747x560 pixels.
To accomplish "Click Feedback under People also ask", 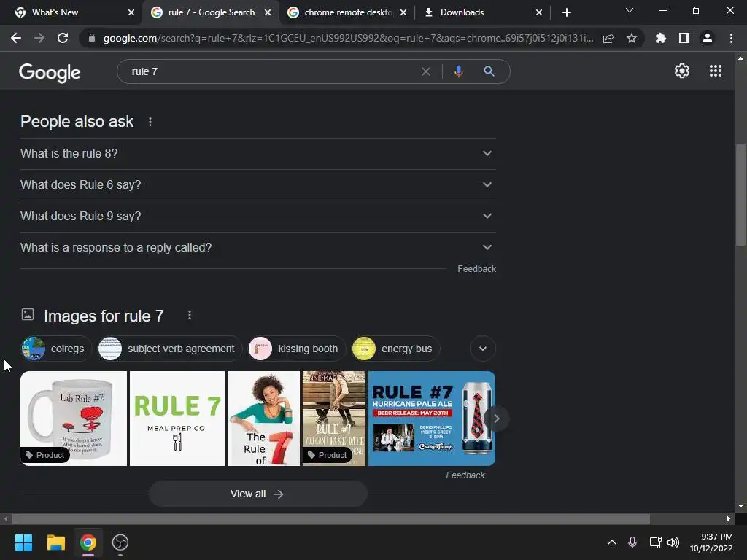I will point(476,269).
